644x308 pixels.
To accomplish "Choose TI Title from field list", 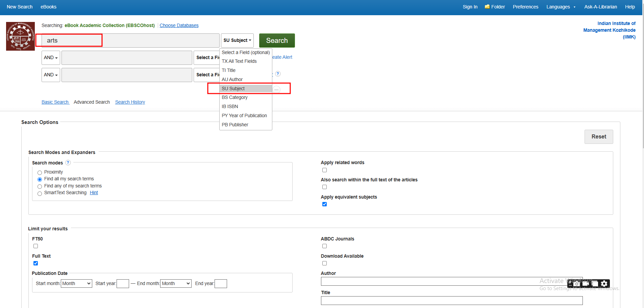I will click(x=229, y=70).
